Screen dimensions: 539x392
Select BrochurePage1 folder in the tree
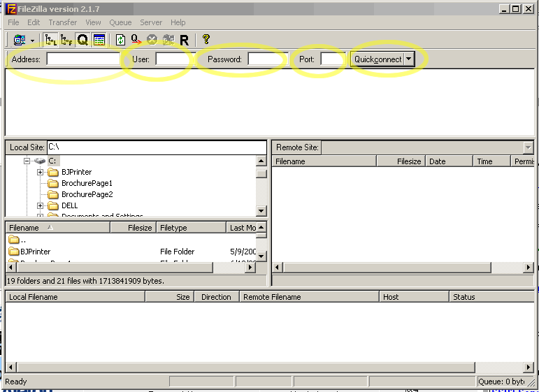pyautogui.click(x=87, y=183)
